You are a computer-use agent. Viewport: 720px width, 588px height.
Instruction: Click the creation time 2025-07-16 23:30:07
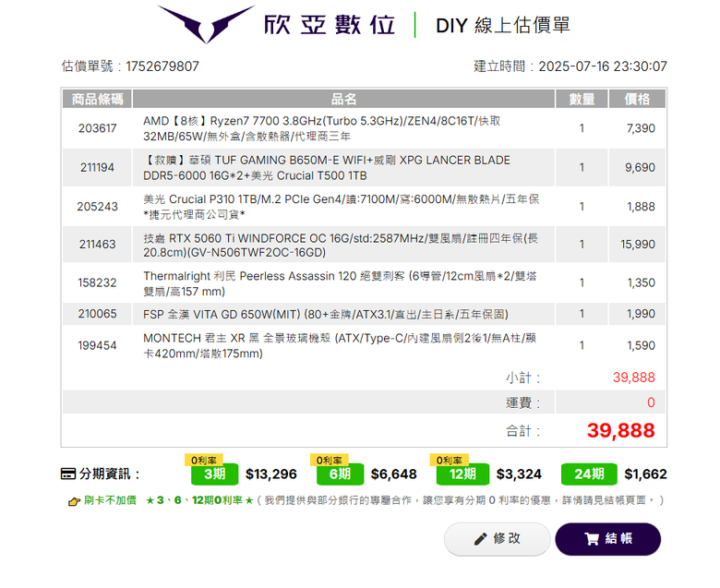click(603, 66)
